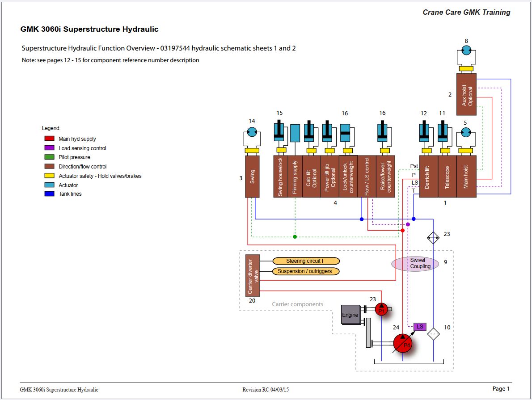This screenshot has width=532, height=400.
Task: Click the red main supply junction dot
Action: tap(402, 230)
